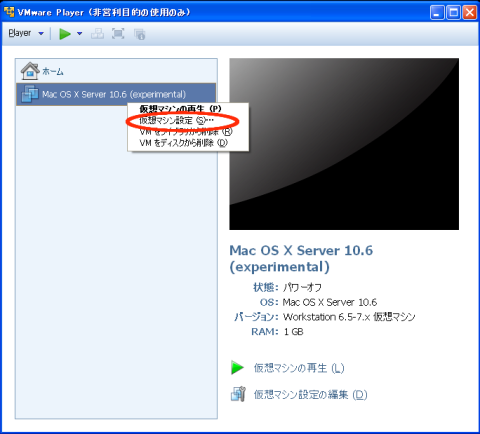Image resolution: width=480 pixels, height=434 pixels.
Task: Click the home house icon in the library
Action: coord(30,71)
